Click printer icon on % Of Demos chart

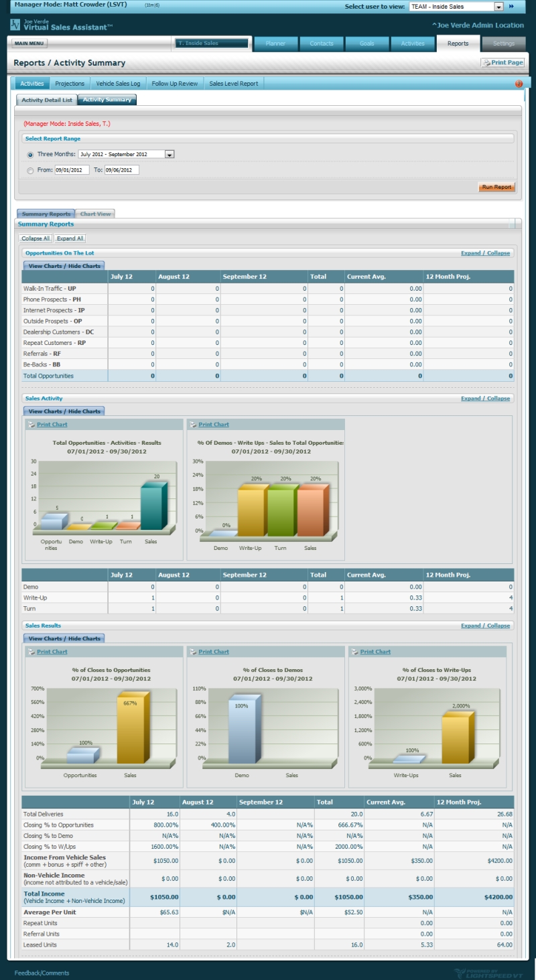click(192, 425)
